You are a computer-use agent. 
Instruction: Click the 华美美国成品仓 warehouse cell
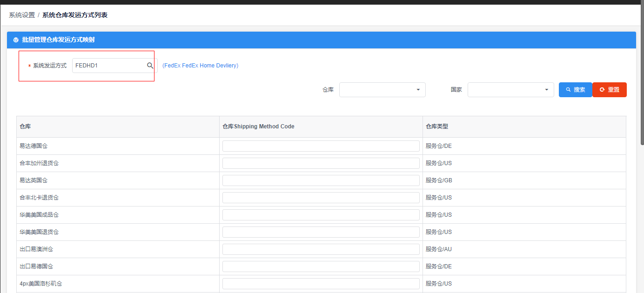118,215
